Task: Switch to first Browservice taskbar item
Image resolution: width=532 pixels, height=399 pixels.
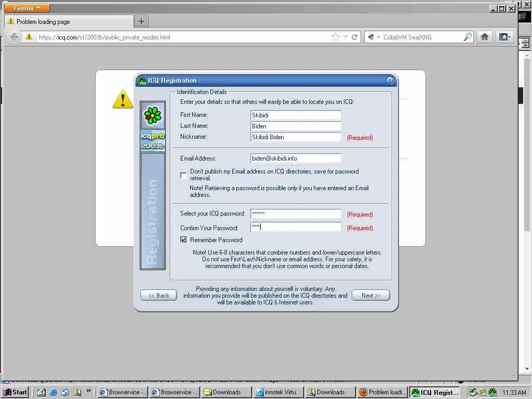Action: [x=124, y=392]
